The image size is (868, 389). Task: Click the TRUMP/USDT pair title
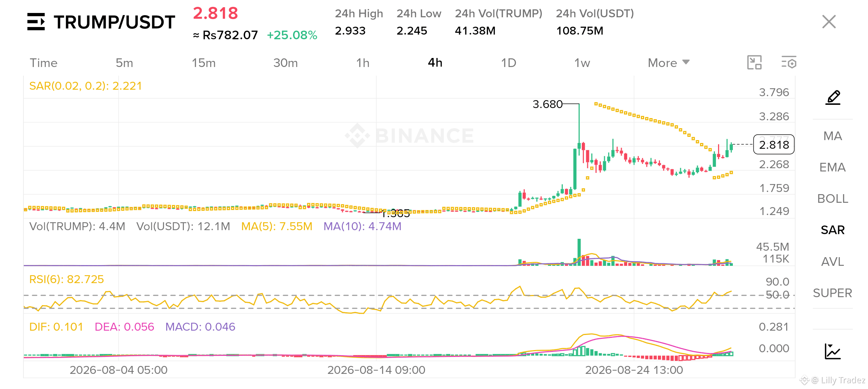114,22
